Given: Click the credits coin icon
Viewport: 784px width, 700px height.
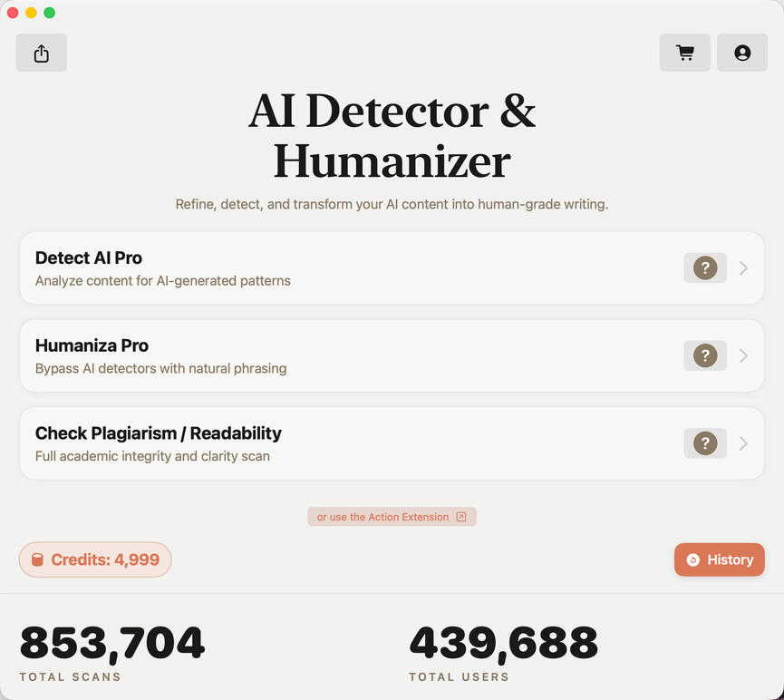Looking at the screenshot, I should [x=37, y=560].
